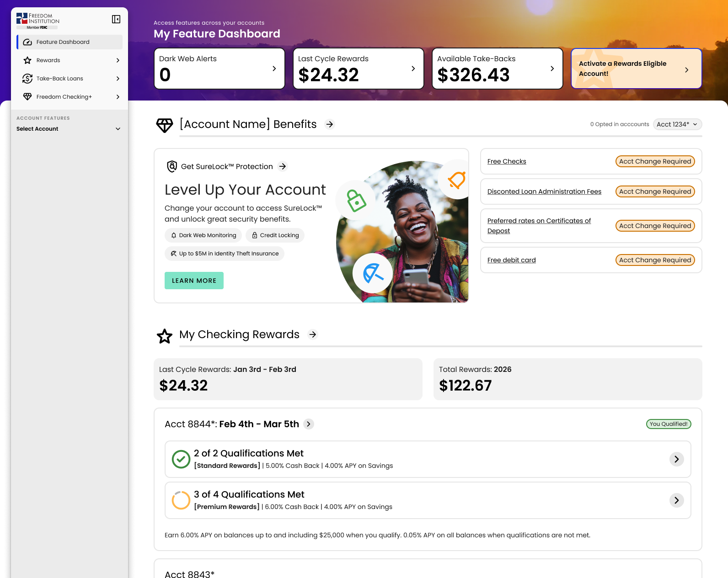Screen dimensions: 728x578
Task: Click the Feature Dashboard gauge icon
Action: [27, 42]
